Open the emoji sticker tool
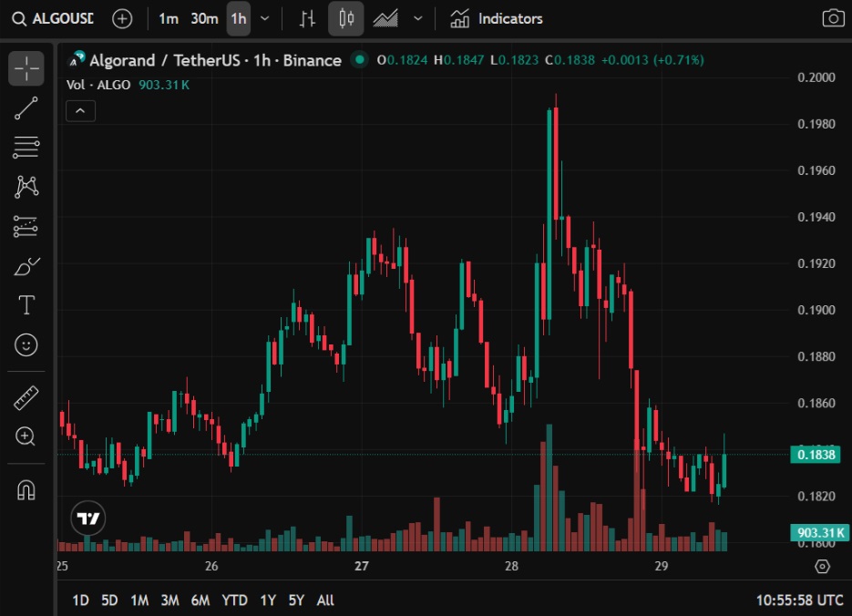The width and height of the screenshot is (852, 616). coord(25,344)
